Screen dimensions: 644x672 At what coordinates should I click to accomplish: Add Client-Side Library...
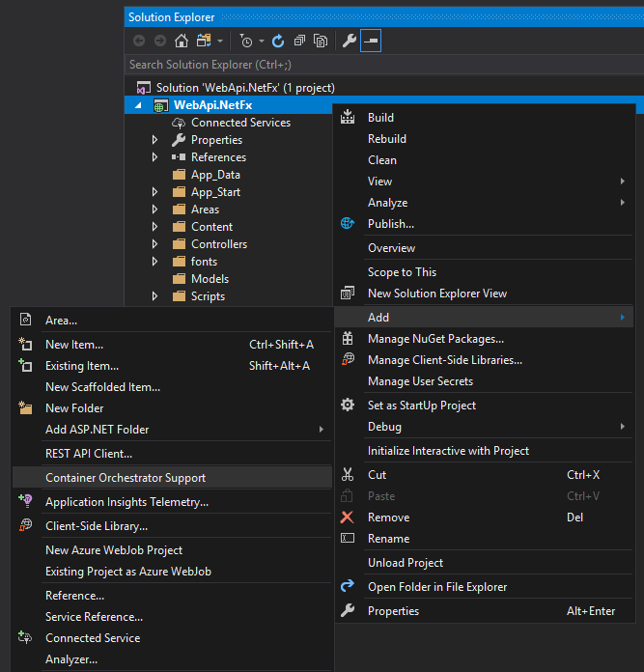[x=172, y=526]
